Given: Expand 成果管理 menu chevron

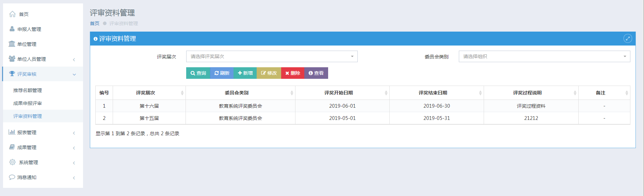Looking at the screenshot, I should point(74,148).
